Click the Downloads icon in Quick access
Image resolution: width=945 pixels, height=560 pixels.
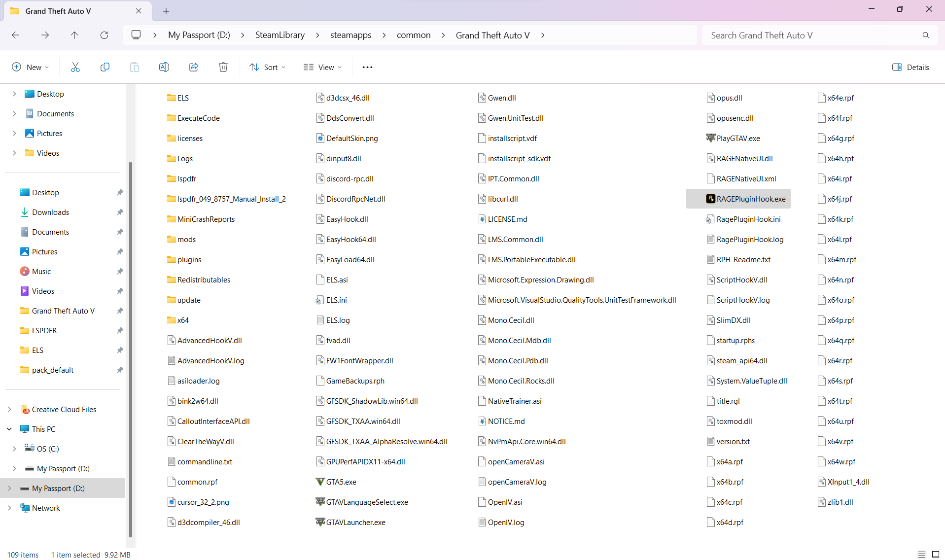pos(24,212)
